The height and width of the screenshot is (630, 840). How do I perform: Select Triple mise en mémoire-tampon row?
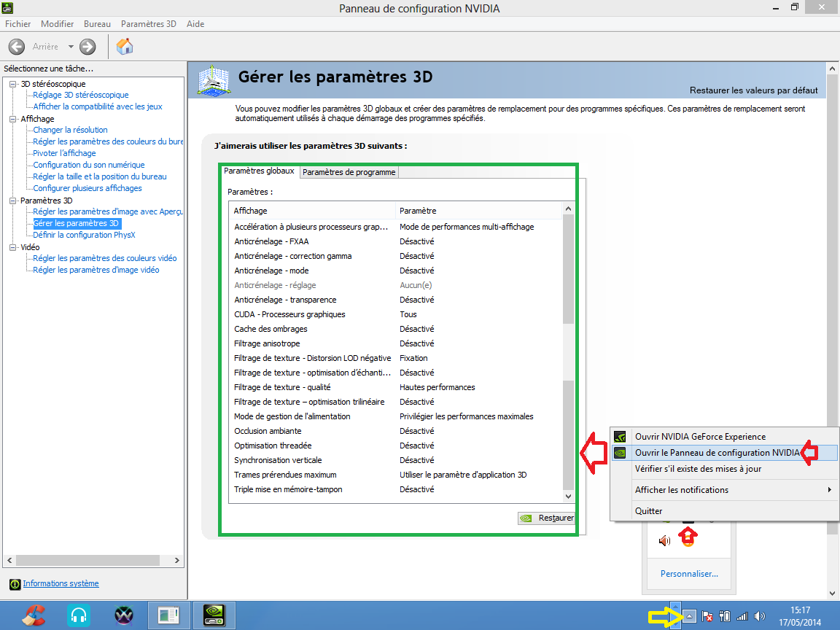(x=396, y=489)
